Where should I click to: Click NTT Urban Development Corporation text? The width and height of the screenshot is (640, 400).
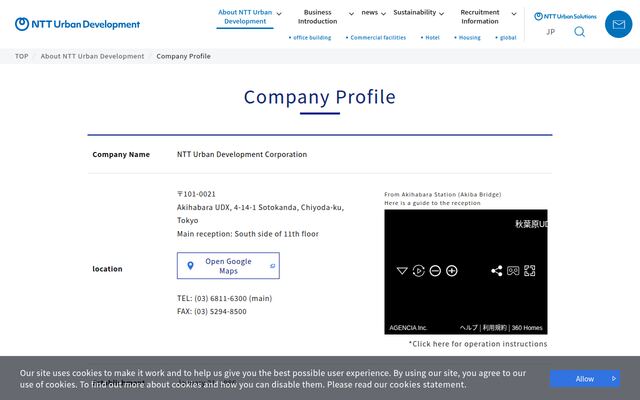click(242, 154)
